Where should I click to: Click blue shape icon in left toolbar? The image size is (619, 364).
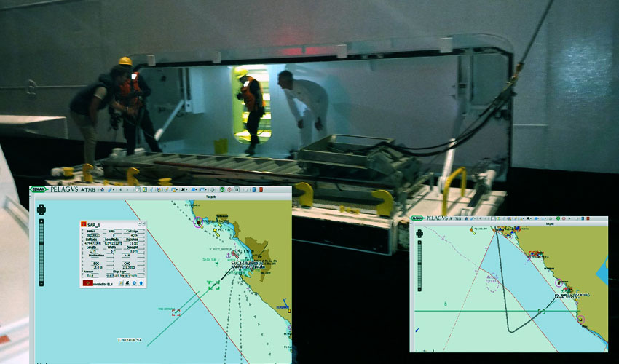[192, 189]
